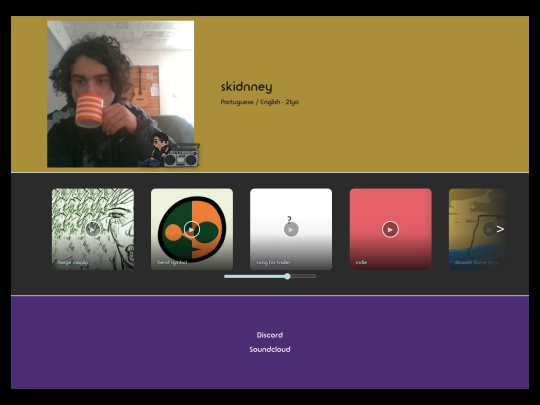Click the title label on the green-orange face card
The width and height of the screenshot is (540, 405).
point(172,262)
